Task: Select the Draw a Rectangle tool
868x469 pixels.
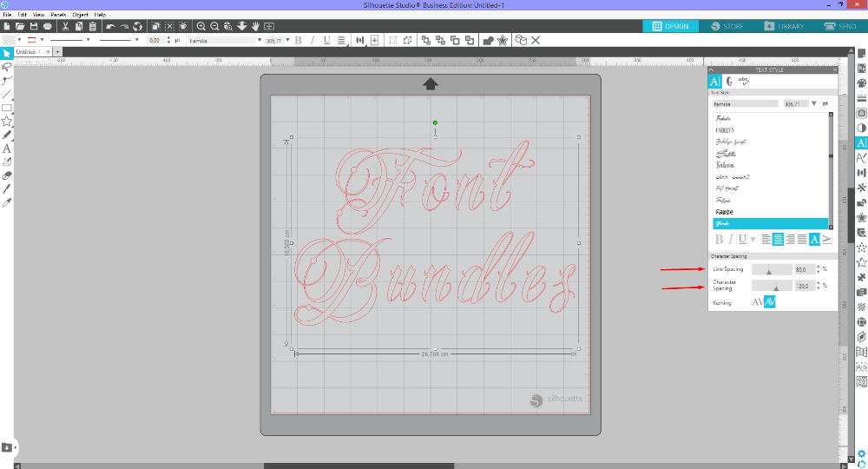Action: coord(7,108)
